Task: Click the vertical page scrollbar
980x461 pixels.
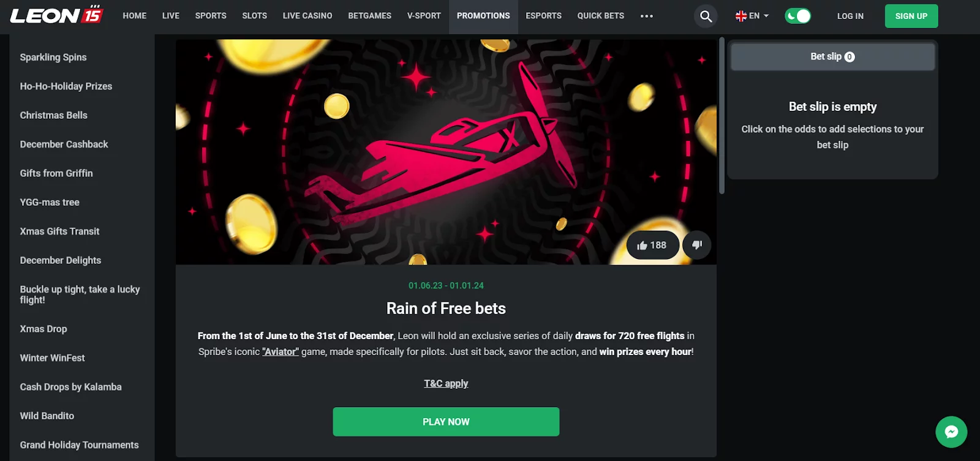Action: click(x=722, y=115)
